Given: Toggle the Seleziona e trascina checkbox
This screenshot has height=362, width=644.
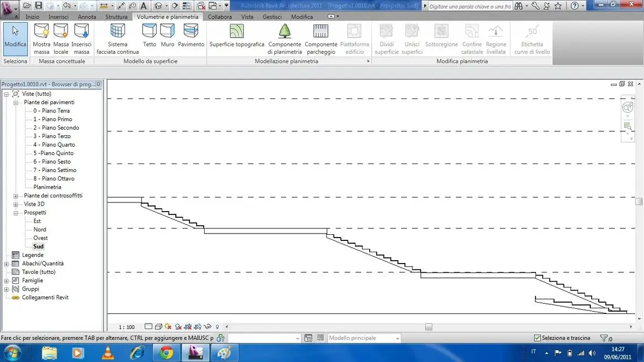Looking at the screenshot, I should (x=537, y=338).
